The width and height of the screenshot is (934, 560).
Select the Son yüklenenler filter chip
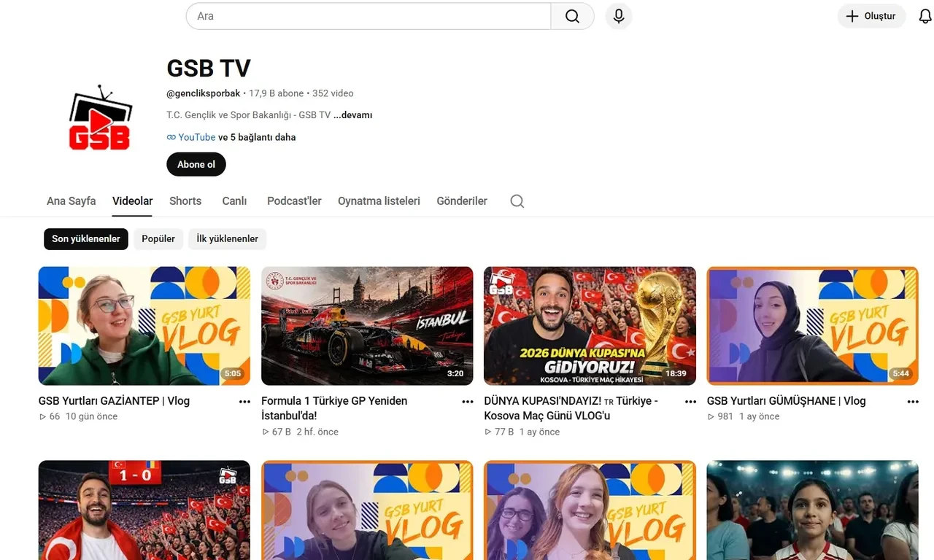point(86,239)
